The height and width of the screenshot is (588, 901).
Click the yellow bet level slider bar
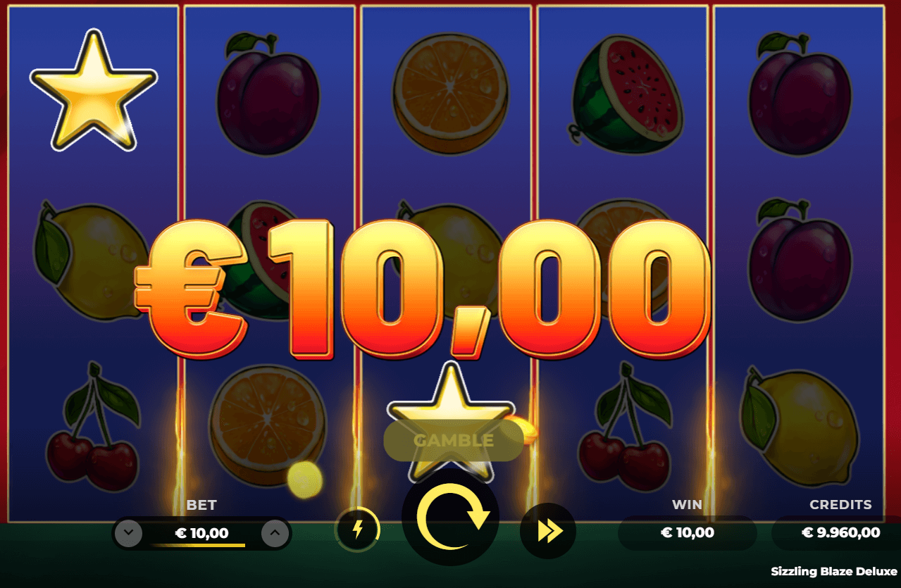pyautogui.click(x=197, y=545)
